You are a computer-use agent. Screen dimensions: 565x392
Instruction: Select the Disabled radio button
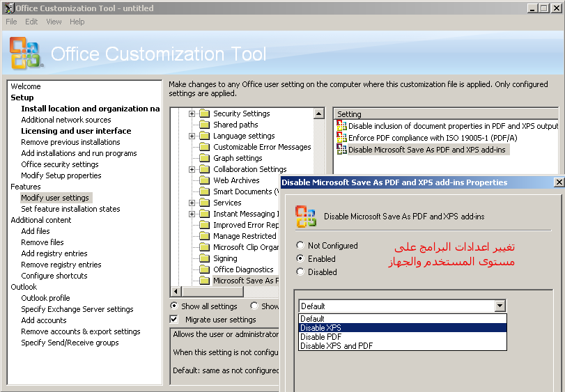(300, 272)
